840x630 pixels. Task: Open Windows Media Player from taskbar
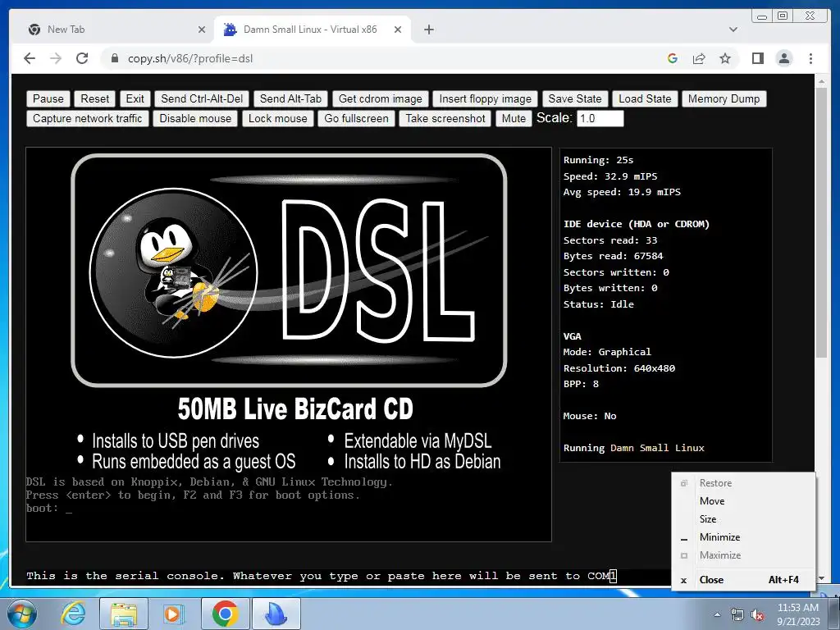click(174, 614)
